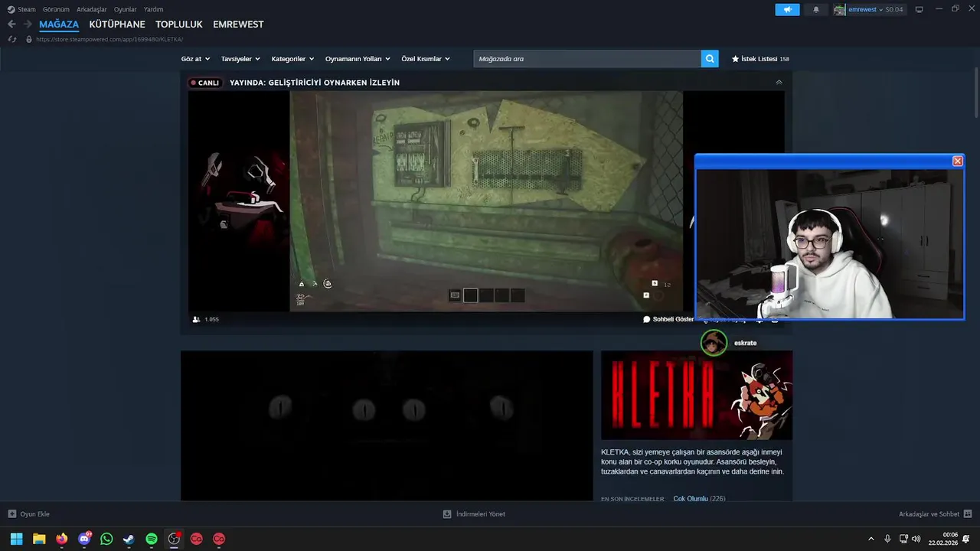Open Çok Olumlu reviews link
The width and height of the screenshot is (980, 551).
point(691,498)
